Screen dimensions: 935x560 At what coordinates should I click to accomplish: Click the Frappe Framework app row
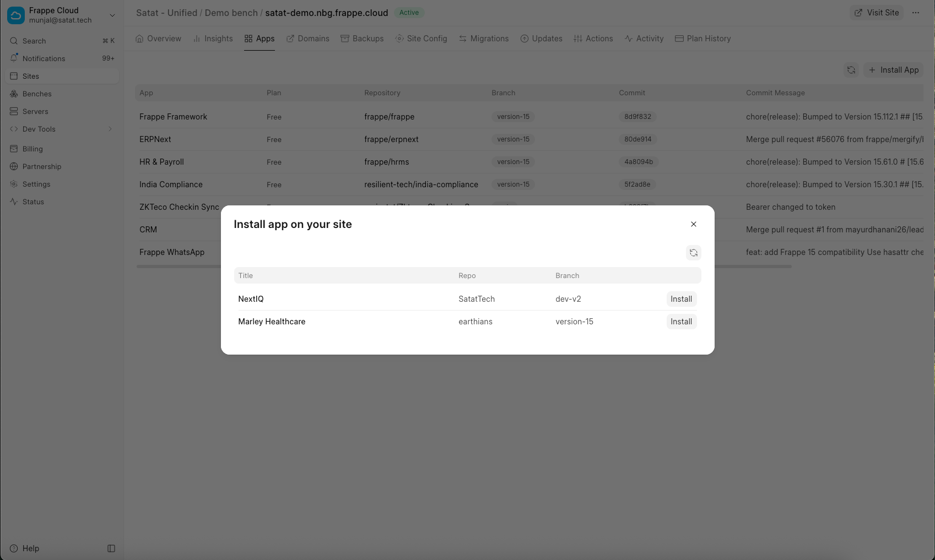coord(529,117)
